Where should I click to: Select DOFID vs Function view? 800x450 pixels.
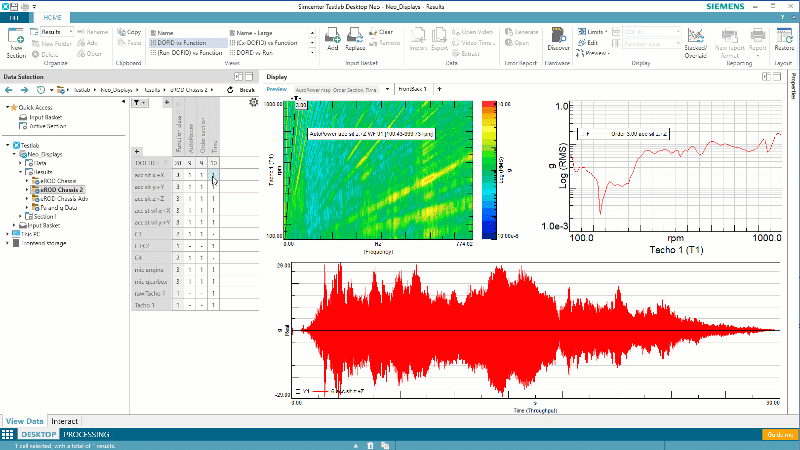[181, 44]
